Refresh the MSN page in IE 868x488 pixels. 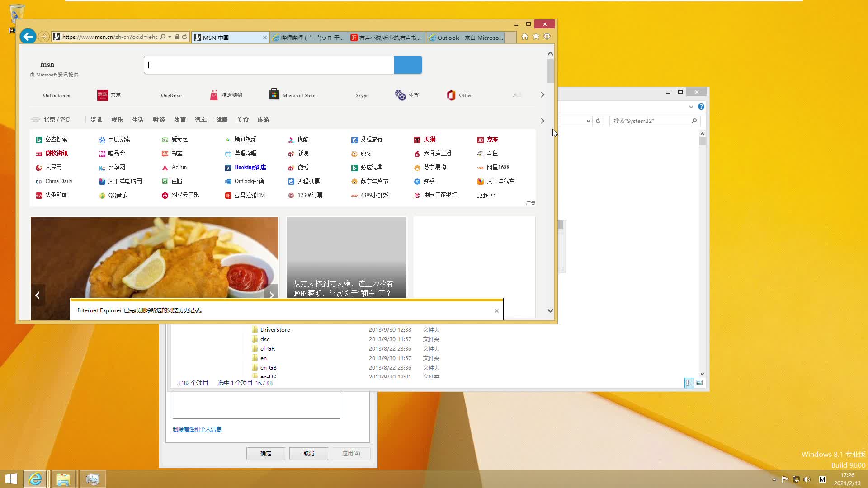pos(184,37)
